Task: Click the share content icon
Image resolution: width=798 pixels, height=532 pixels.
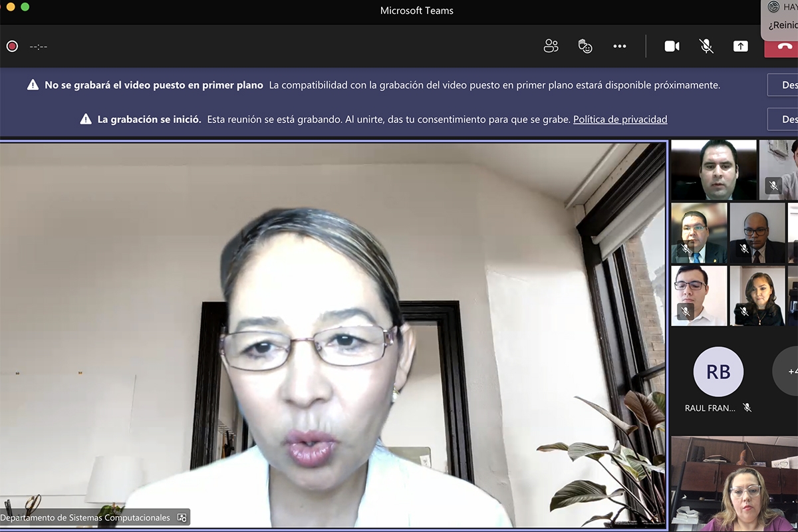Action: [741, 46]
